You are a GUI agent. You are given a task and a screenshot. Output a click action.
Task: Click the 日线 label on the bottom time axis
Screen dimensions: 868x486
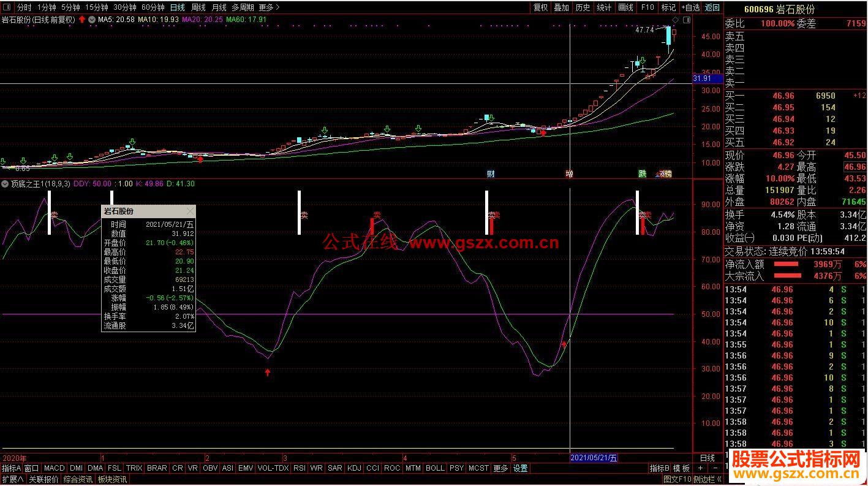[x=707, y=458]
